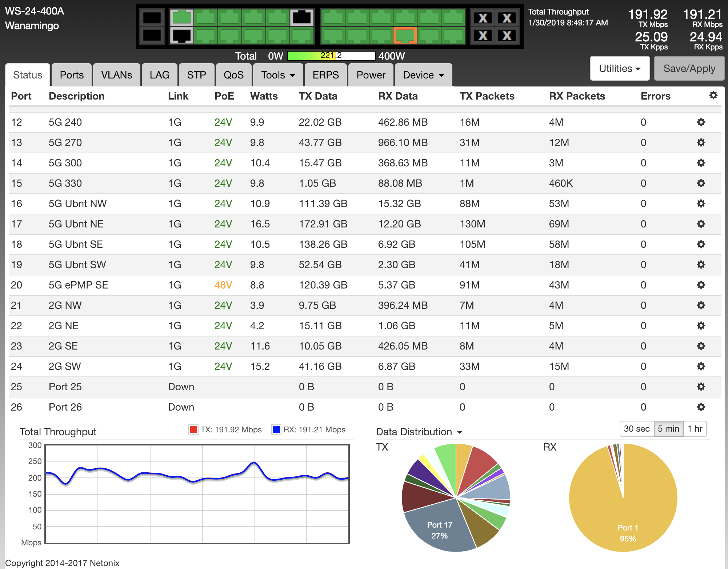Select the 1 hr time interval

click(695, 429)
